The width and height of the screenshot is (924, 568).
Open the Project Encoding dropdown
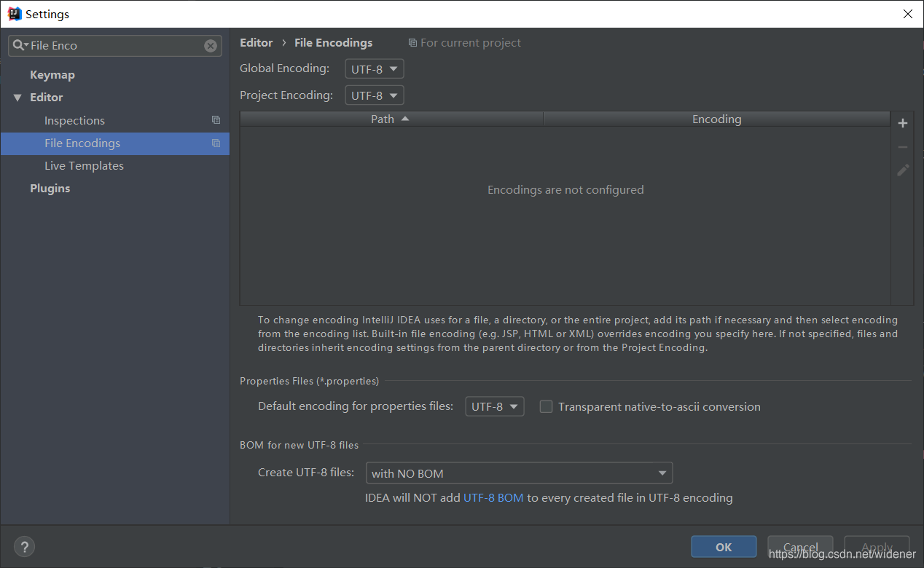click(375, 95)
